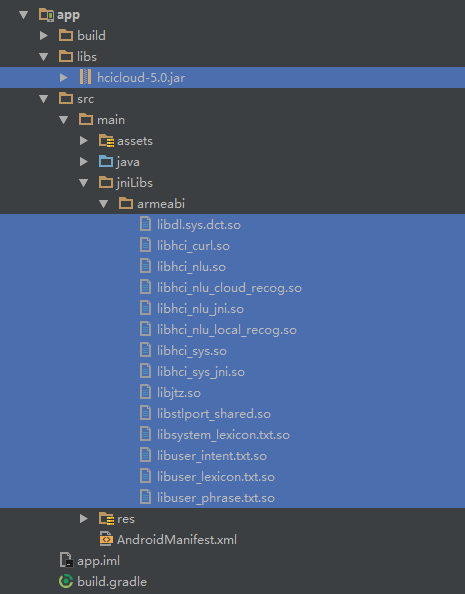
Task: Select the assets folder label
Action: point(135,141)
